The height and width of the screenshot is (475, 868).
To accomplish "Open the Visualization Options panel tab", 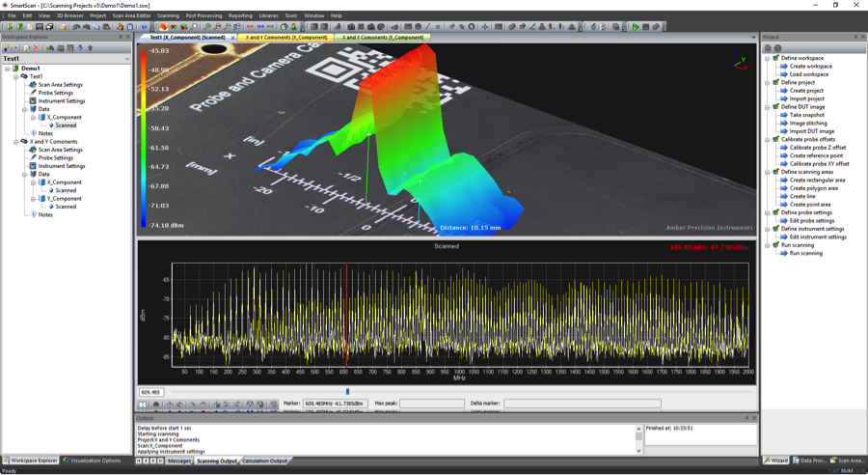I will (x=92, y=461).
